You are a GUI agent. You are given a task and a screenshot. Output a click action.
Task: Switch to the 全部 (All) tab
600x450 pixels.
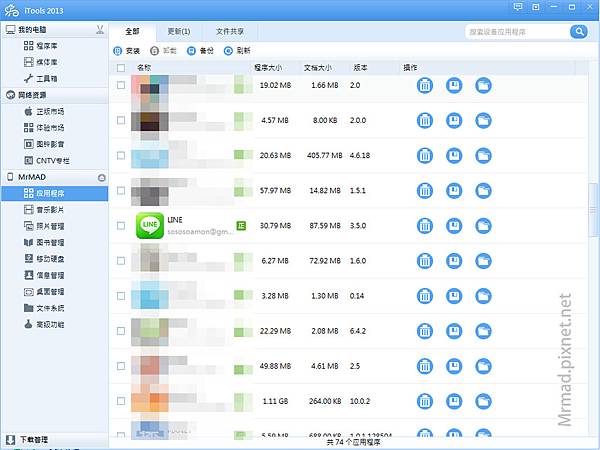click(132, 31)
